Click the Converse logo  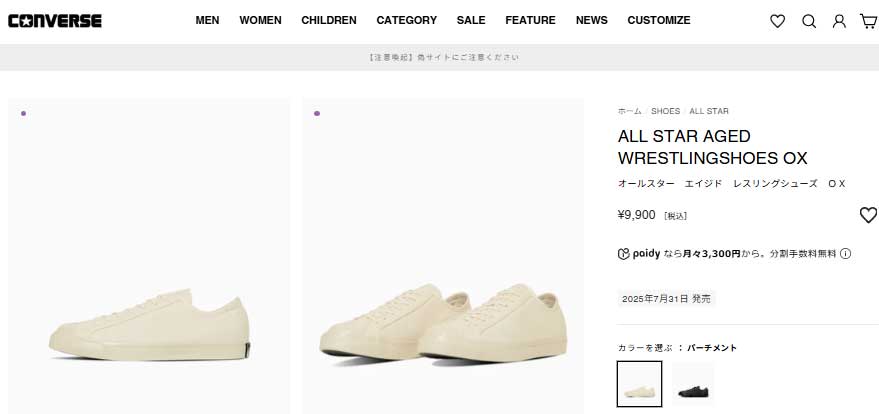(x=54, y=20)
